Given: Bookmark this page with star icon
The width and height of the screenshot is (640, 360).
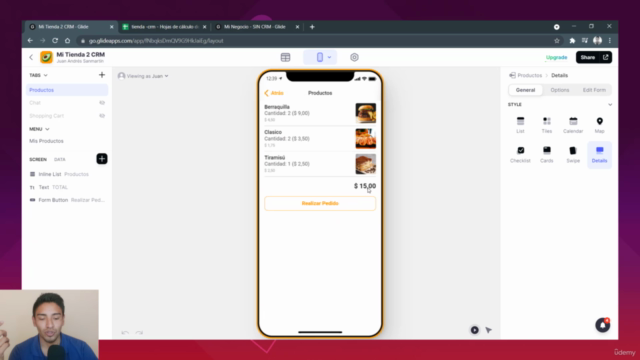Looking at the screenshot, I should coord(557,40).
